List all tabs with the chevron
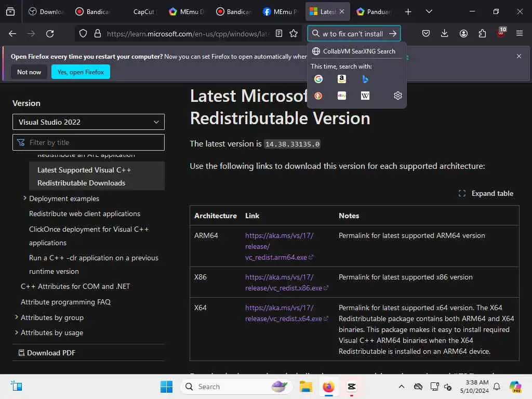Viewport: 532px width, 399px height. [429, 12]
